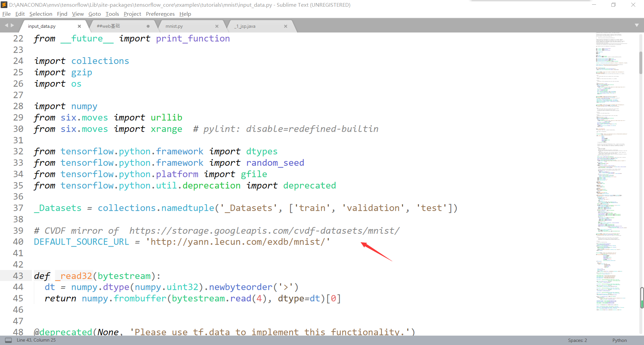
Task: Click the minimap code overview
Action: [611, 171]
